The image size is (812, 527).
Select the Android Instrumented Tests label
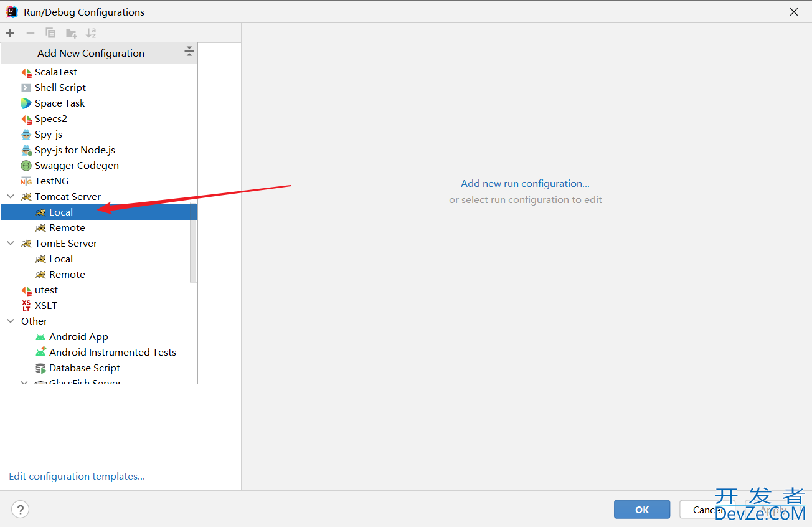click(113, 353)
